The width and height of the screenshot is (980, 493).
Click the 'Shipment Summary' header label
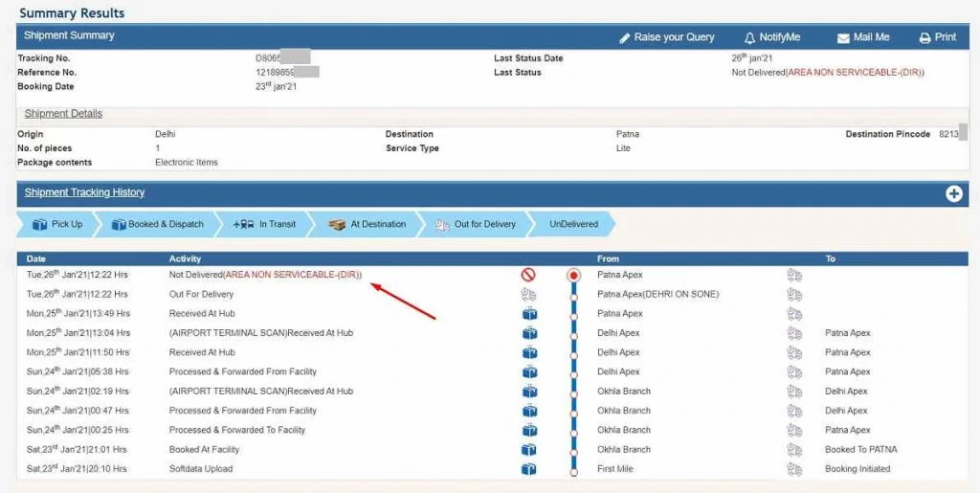(x=69, y=35)
